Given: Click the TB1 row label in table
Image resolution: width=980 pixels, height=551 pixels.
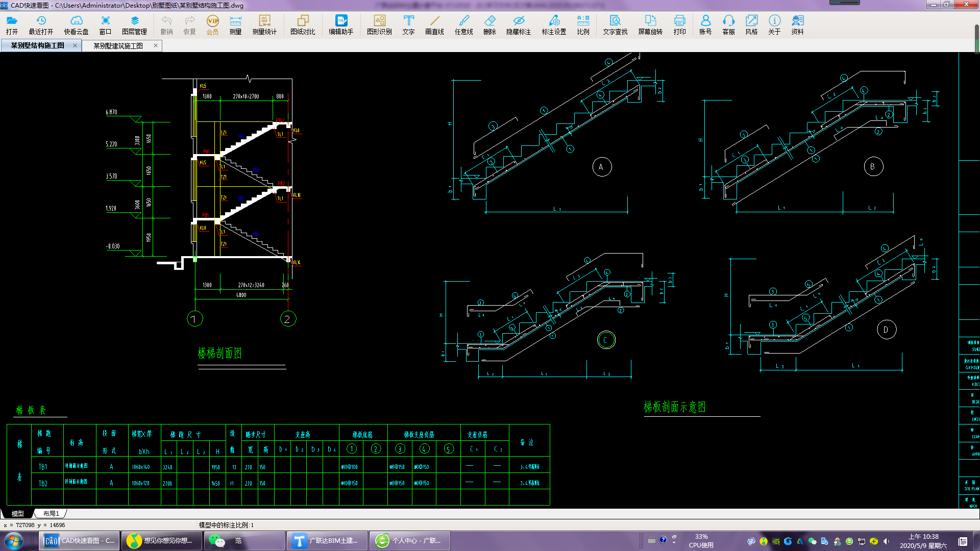Looking at the screenshot, I should [x=43, y=467].
